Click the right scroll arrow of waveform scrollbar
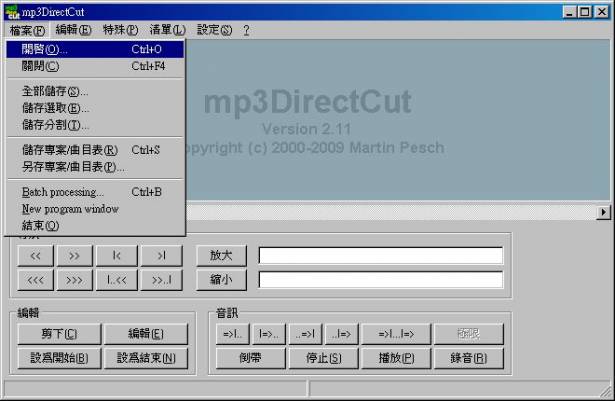The height and width of the screenshot is (401, 615). pos(603,212)
